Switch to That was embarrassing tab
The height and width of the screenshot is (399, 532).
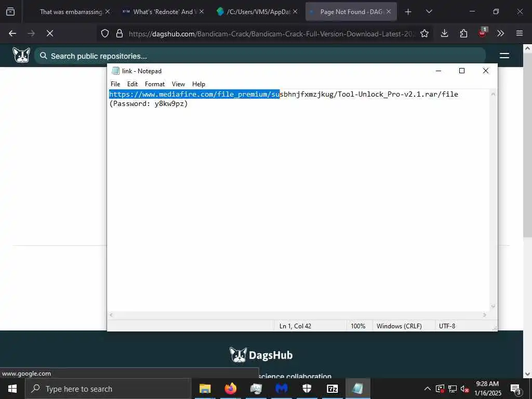[x=71, y=12]
